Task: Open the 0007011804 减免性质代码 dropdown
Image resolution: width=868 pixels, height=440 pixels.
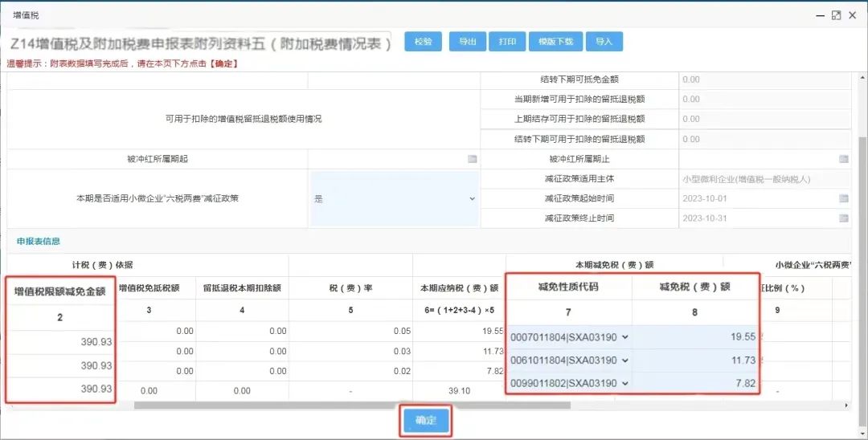Action: (x=570, y=337)
